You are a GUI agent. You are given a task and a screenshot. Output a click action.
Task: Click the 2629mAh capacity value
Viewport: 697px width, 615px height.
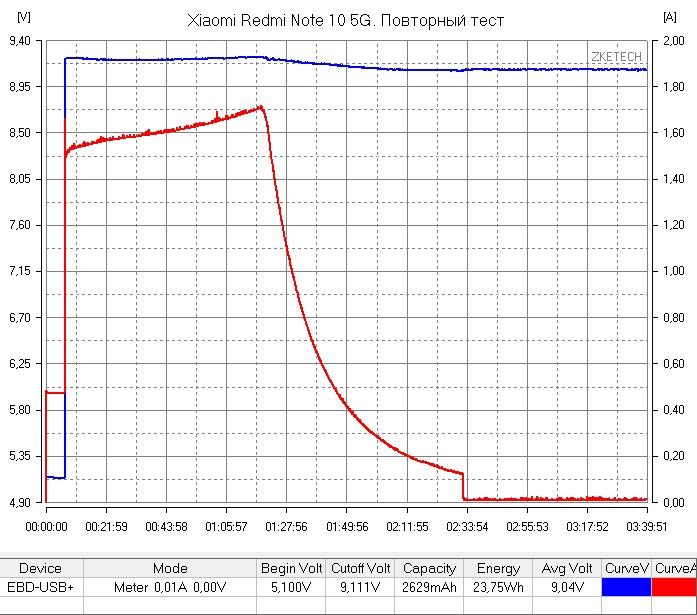click(x=429, y=588)
